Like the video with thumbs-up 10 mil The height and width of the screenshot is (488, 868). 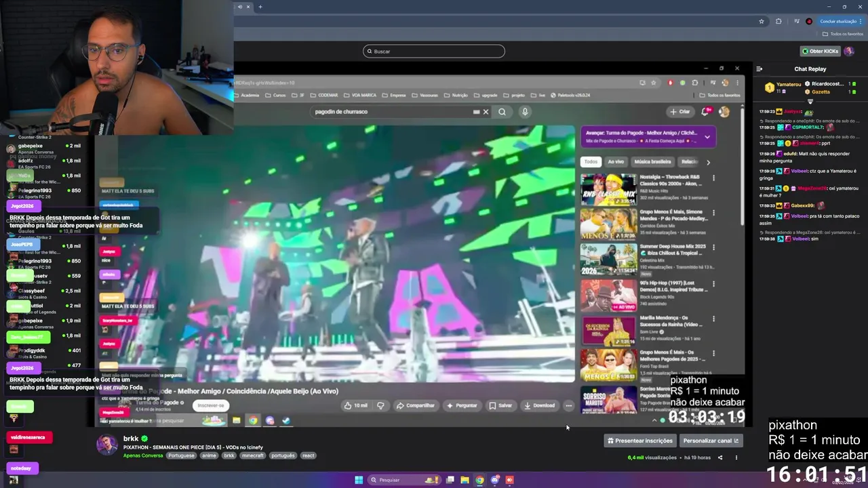pos(356,405)
